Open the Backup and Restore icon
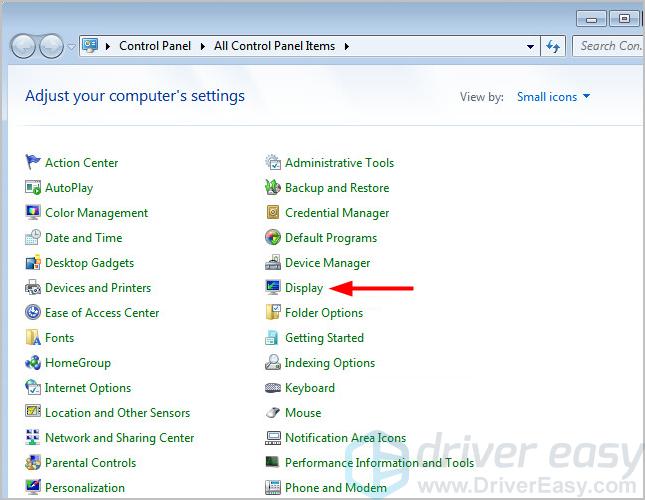This screenshot has height=500, width=645. point(273,188)
